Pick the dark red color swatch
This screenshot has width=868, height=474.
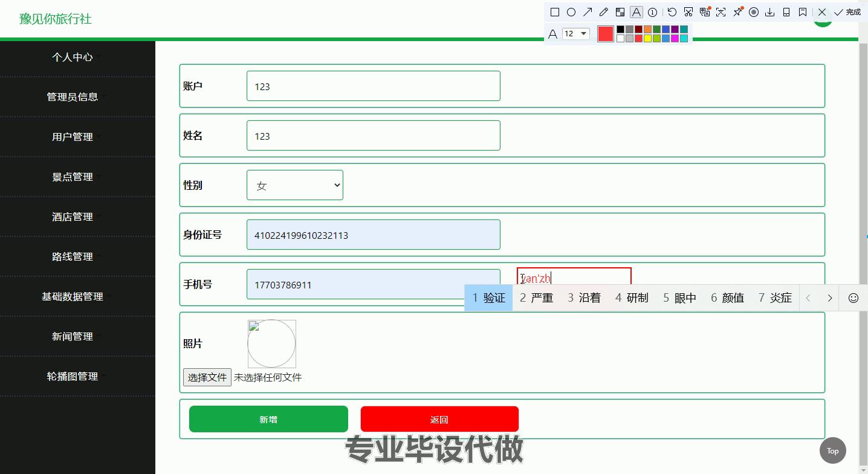tap(638, 29)
